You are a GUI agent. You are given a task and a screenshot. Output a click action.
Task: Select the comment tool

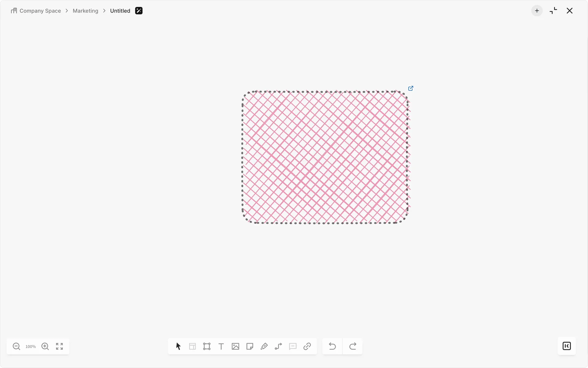(293, 346)
